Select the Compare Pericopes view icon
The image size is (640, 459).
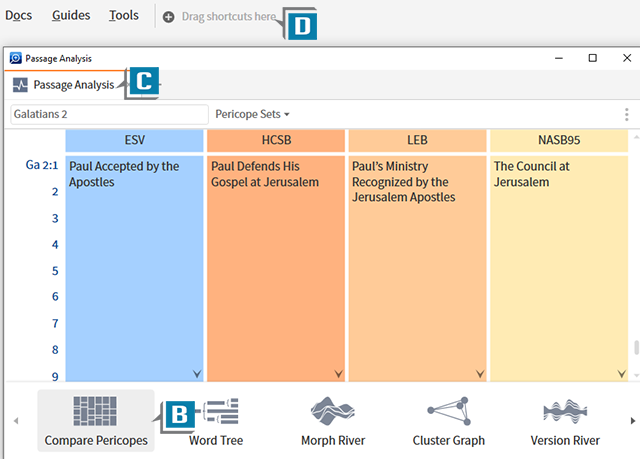pos(95,411)
